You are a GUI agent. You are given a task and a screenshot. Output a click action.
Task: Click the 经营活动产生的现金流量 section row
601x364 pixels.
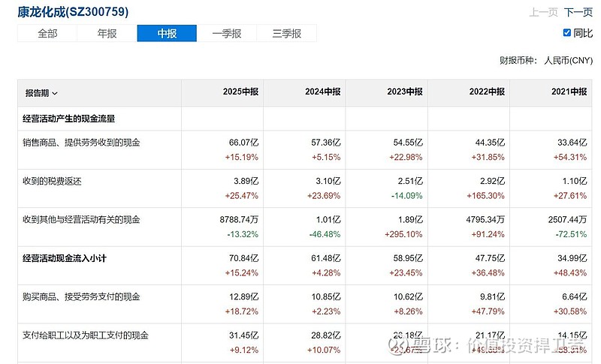point(305,119)
